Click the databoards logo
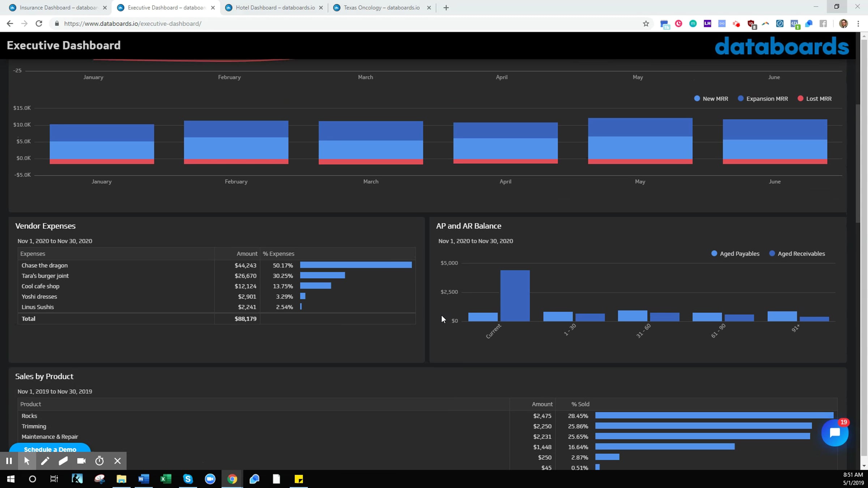Viewport: 868px width, 488px height. (x=782, y=46)
